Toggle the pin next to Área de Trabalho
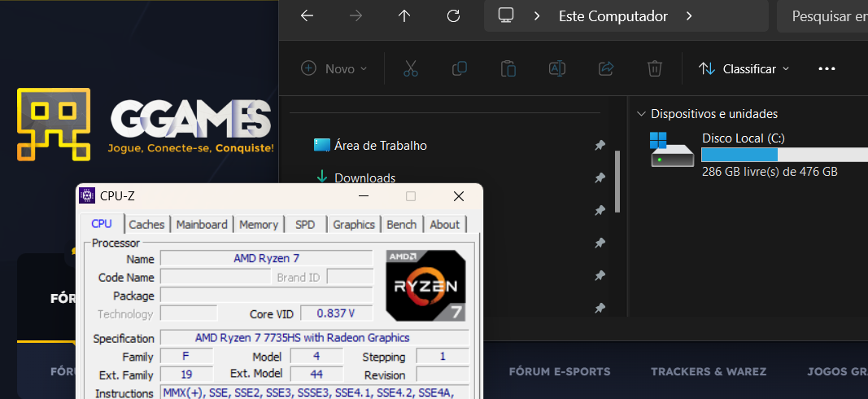The height and width of the screenshot is (399, 868). point(600,146)
